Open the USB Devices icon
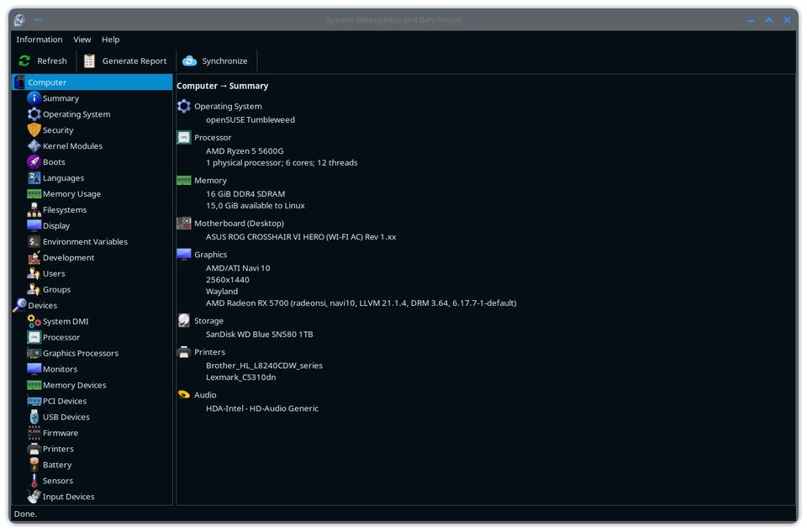The width and height of the screenshot is (807, 532). (34, 417)
